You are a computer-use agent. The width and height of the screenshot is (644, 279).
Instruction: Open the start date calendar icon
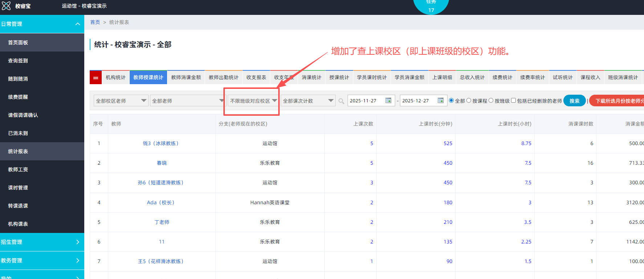pyautogui.click(x=388, y=100)
